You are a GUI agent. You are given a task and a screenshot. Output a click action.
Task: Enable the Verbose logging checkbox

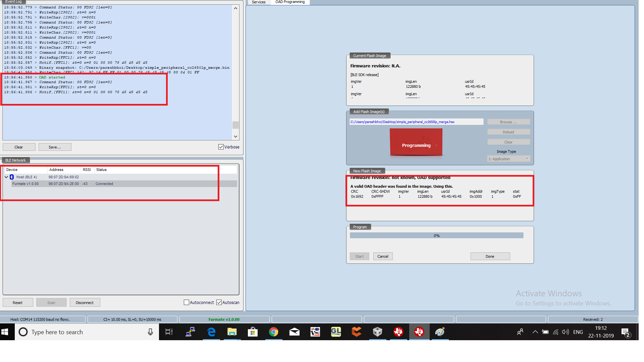(x=221, y=147)
